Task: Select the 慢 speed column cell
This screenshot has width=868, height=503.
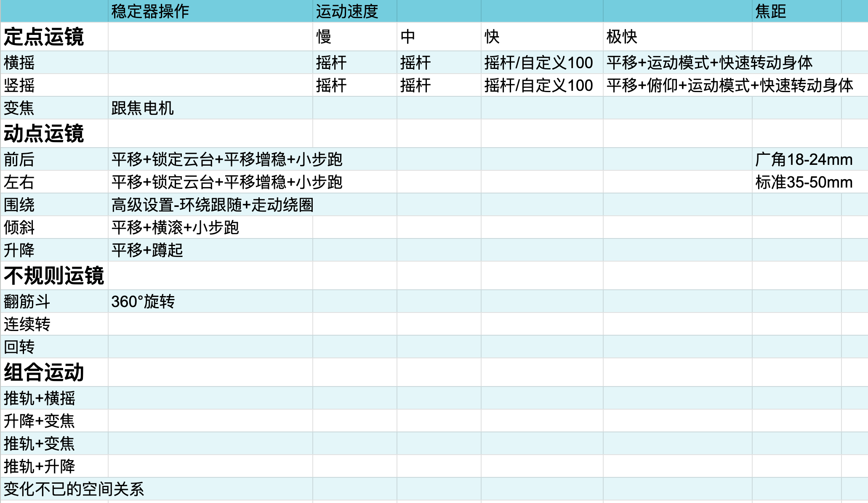Action: (x=354, y=37)
